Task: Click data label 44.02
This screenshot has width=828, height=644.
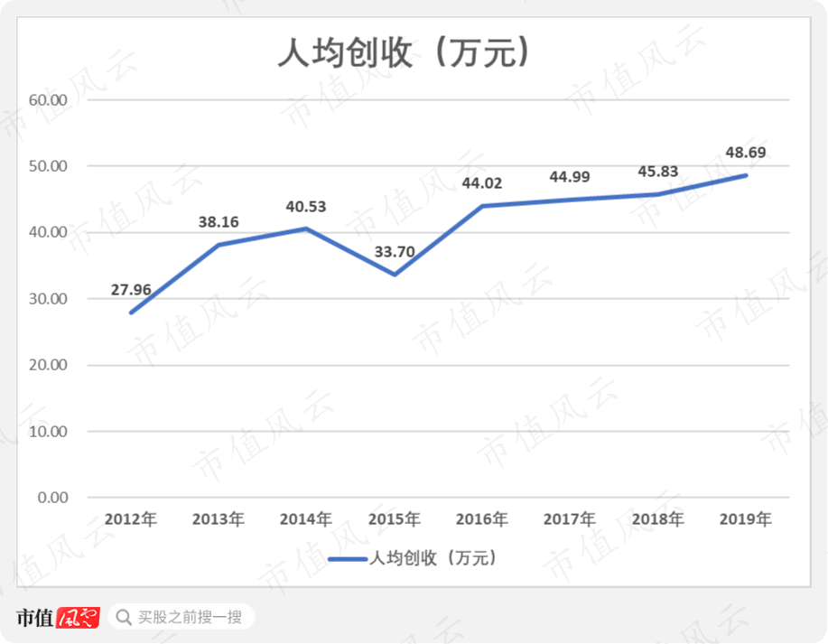Action: pos(482,183)
